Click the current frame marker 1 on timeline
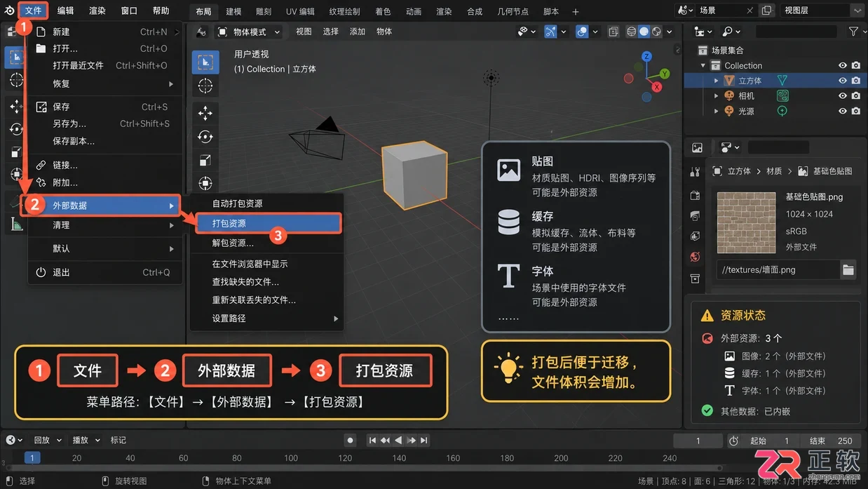Screen dimensions: 868x489 [x=32, y=458]
